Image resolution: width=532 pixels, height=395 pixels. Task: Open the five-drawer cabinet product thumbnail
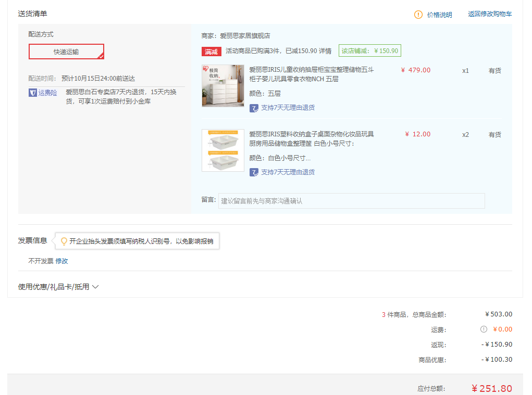click(x=223, y=86)
